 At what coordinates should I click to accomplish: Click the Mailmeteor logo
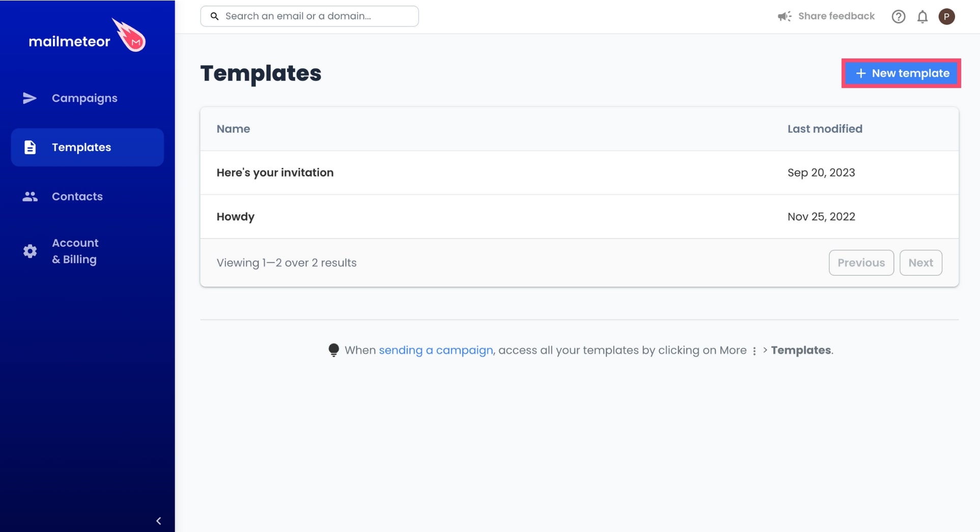click(x=87, y=36)
